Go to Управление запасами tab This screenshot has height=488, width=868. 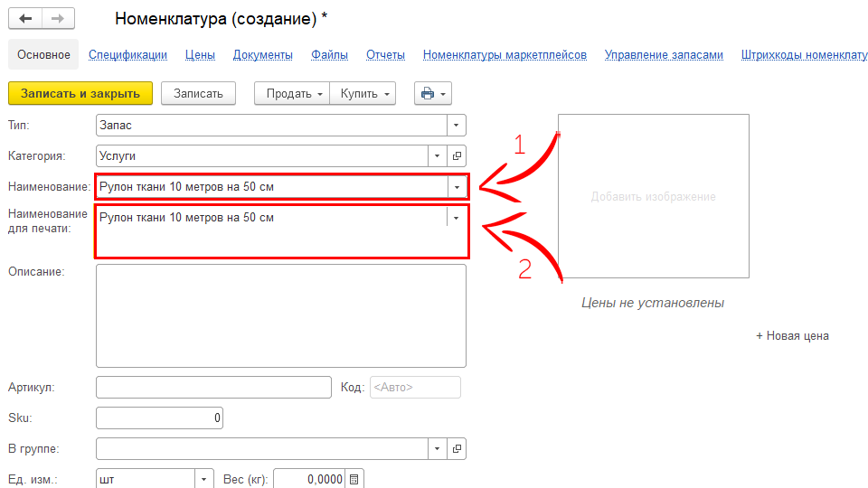pyautogui.click(x=664, y=55)
